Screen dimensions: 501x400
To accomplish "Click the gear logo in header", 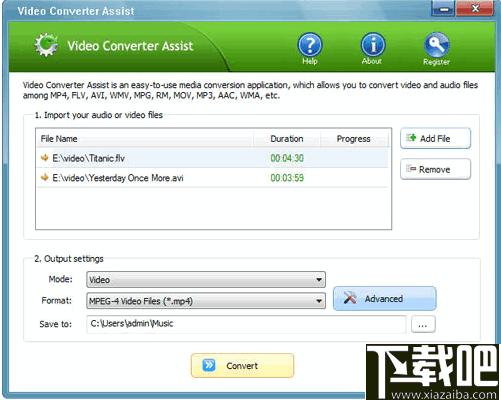I will tap(47, 45).
